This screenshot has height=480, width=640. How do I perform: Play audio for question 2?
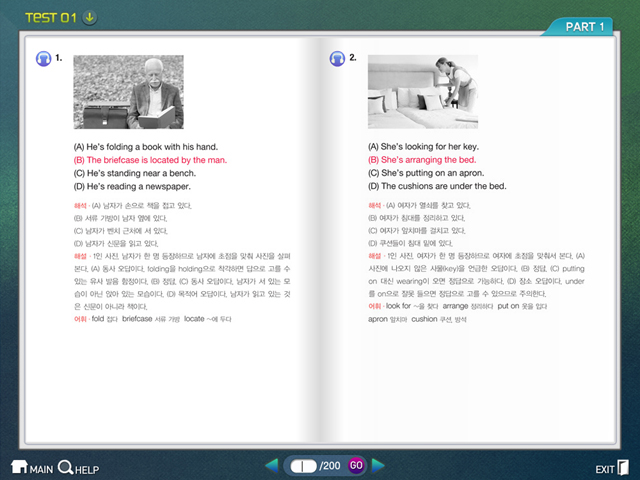(337, 58)
